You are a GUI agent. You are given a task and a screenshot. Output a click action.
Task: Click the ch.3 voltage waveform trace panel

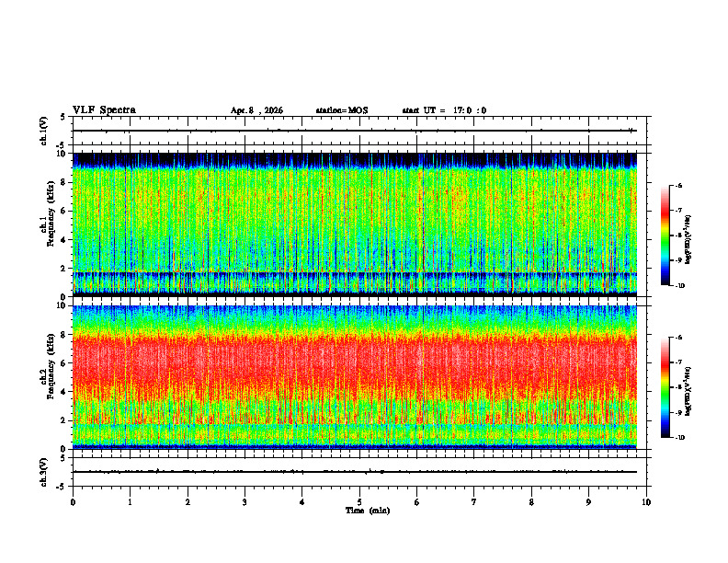(359, 472)
